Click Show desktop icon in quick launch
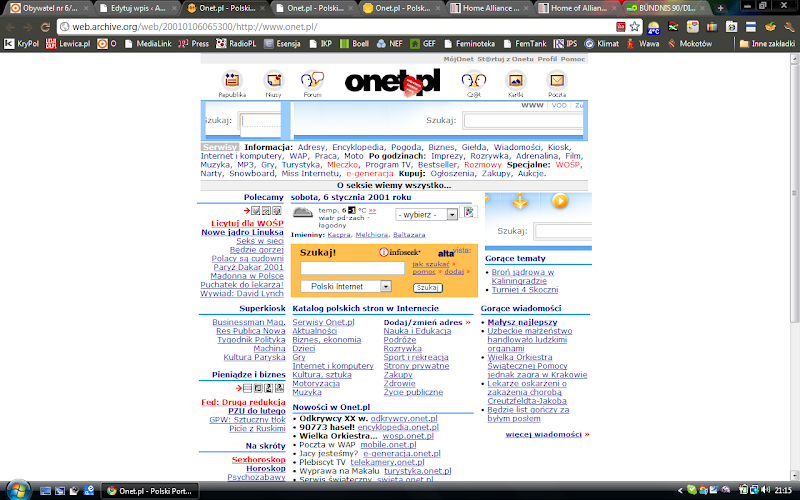 pos(45,491)
